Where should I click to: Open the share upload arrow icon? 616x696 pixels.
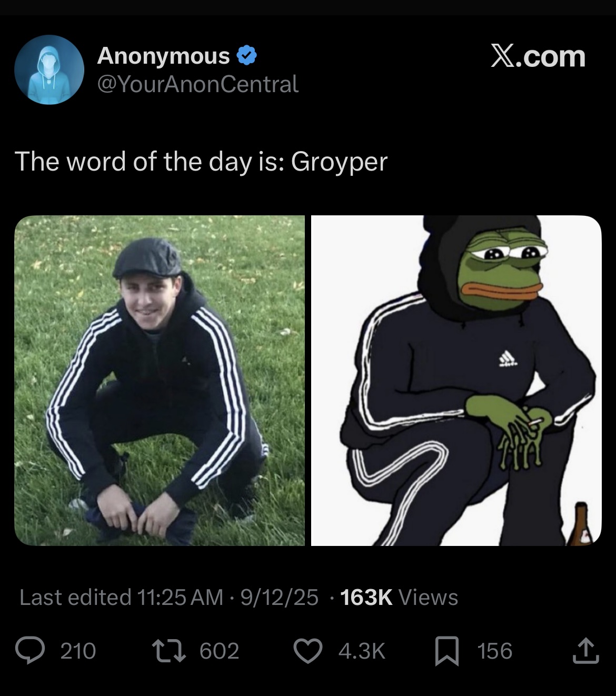tap(585, 651)
